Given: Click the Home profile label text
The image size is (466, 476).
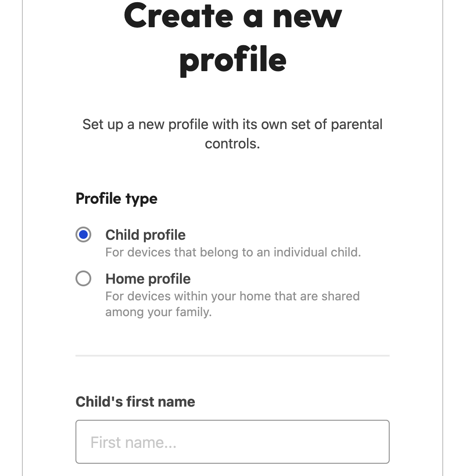Looking at the screenshot, I should [x=147, y=278].
